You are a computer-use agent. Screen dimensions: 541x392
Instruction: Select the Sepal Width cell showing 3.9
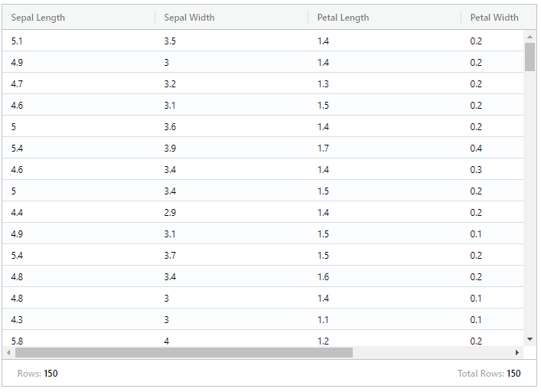coord(232,149)
